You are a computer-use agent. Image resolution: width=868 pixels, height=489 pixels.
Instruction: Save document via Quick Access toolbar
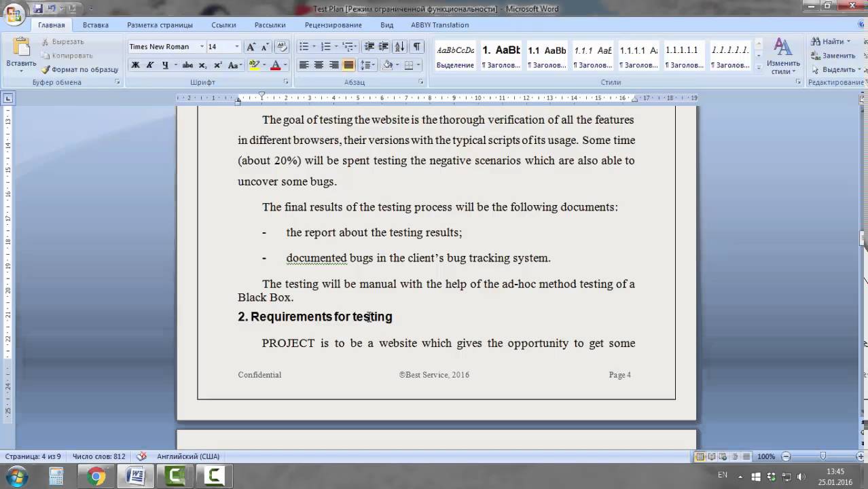click(x=38, y=9)
